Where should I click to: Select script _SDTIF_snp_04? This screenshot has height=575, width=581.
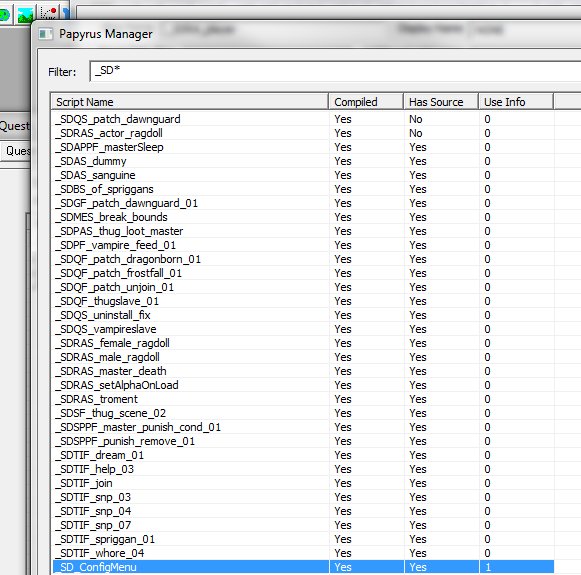pos(93,512)
